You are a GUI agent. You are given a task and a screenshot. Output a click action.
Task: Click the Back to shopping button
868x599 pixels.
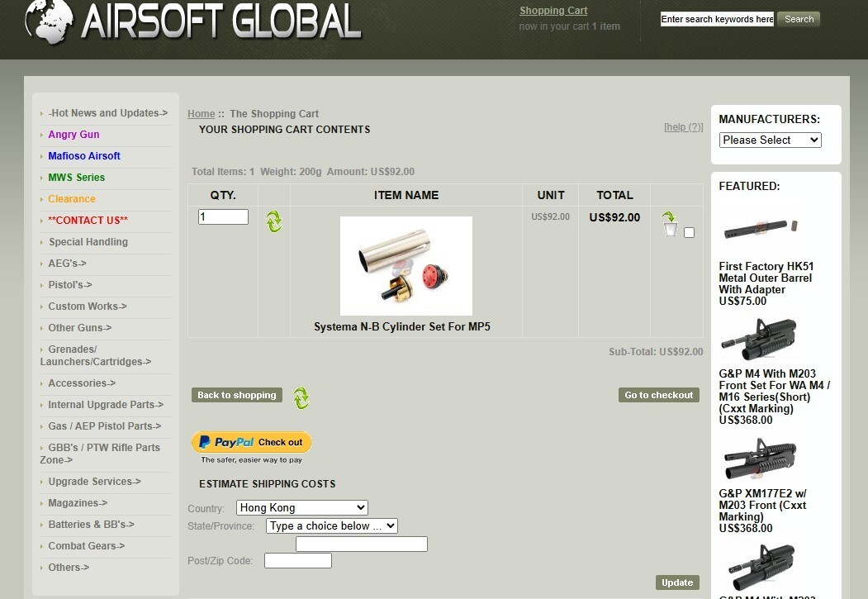237,395
